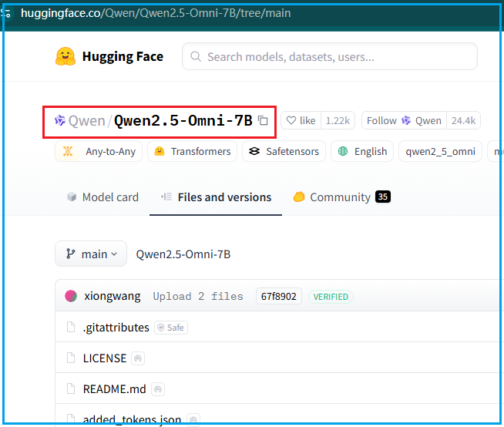Click the qwen2_5_omni tag
This screenshot has height=427, width=504.
(x=440, y=151)
